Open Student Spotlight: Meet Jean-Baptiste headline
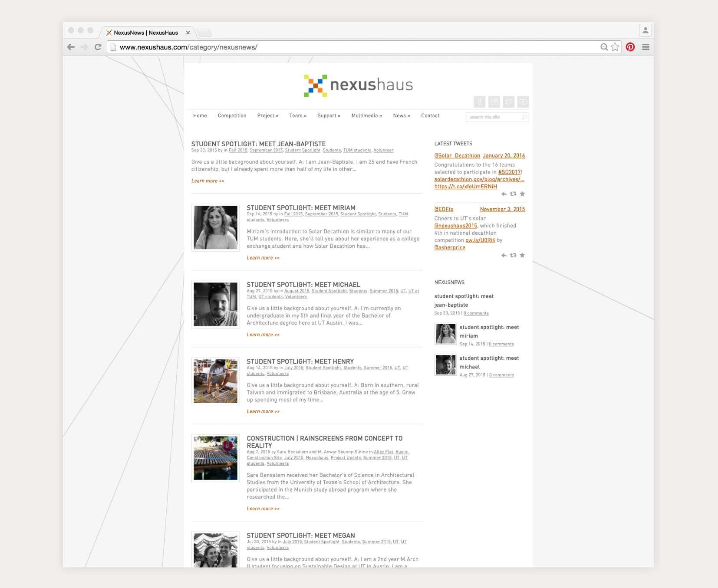Screen dimensions: 718x588 (x=258, y=144)
